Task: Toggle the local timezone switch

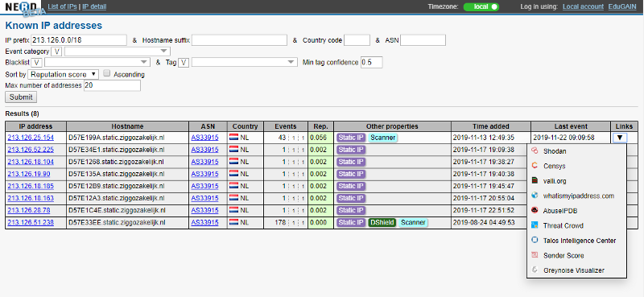Action: (481, 6)
